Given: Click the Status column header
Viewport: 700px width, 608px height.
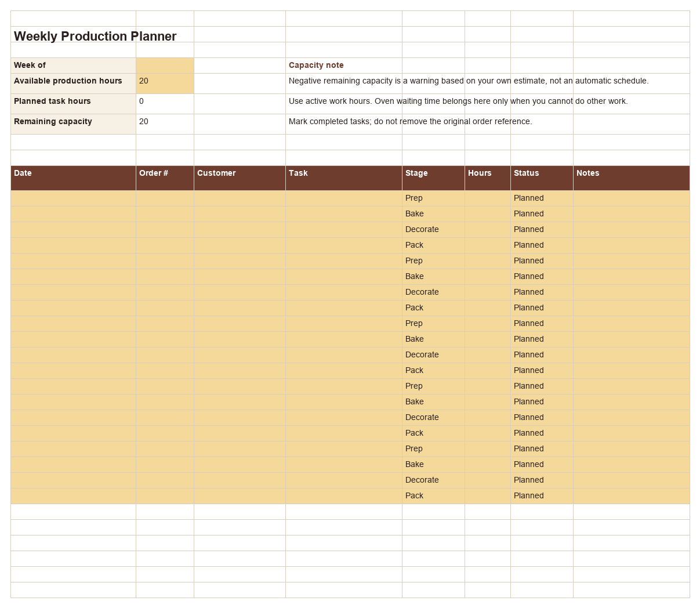Looking at the screenshot, I should (542, 178).
